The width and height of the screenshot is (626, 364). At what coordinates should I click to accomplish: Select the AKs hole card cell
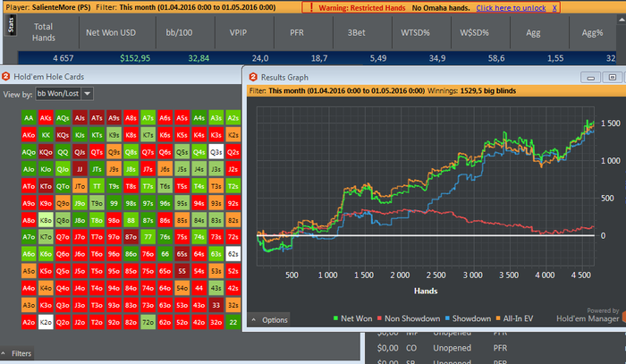tap(46, 118)
